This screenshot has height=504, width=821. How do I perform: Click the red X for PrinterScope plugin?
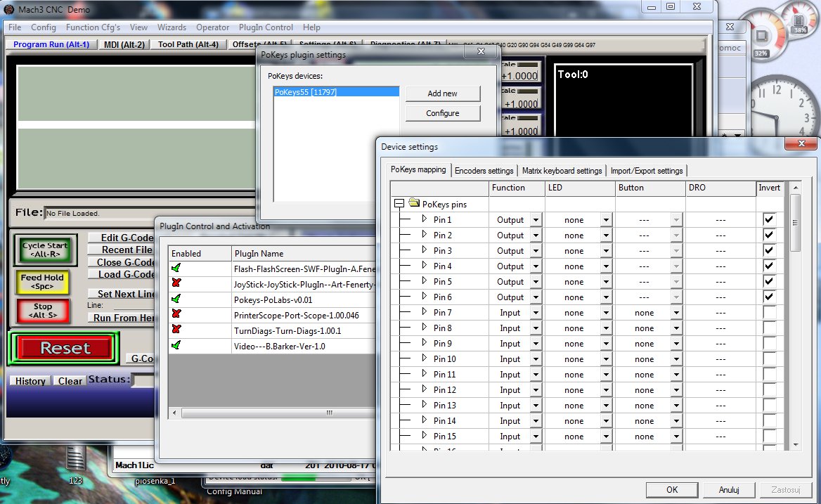[x=176, y=314]
